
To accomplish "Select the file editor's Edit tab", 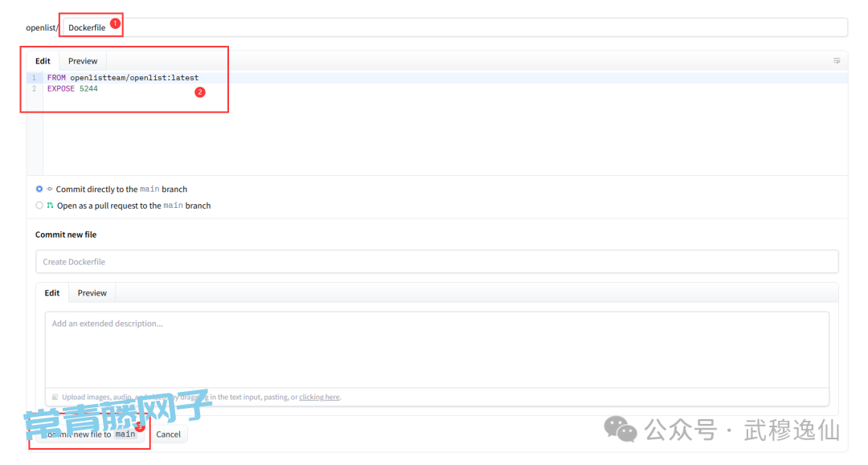I will (43, 61).
